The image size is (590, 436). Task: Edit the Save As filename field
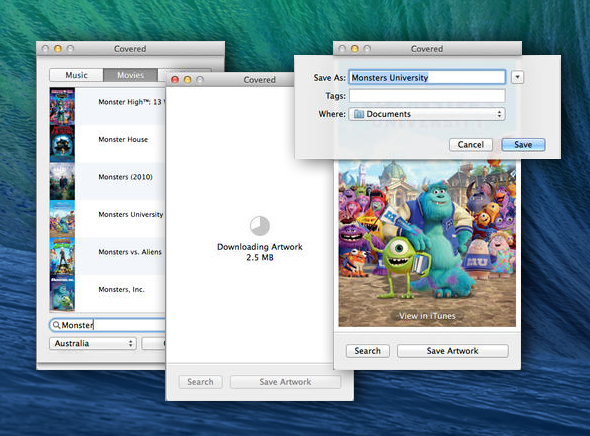click(x=427, y=77)
